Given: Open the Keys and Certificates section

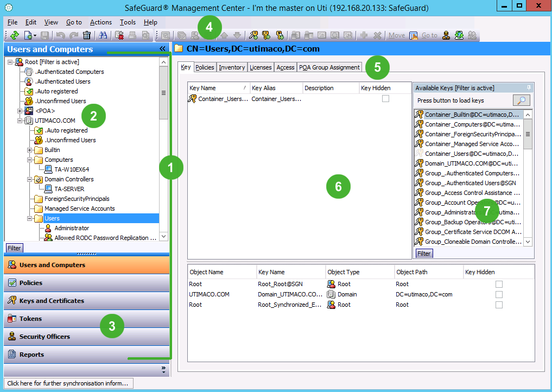Looking at the screenshot, I should [52, 301].
